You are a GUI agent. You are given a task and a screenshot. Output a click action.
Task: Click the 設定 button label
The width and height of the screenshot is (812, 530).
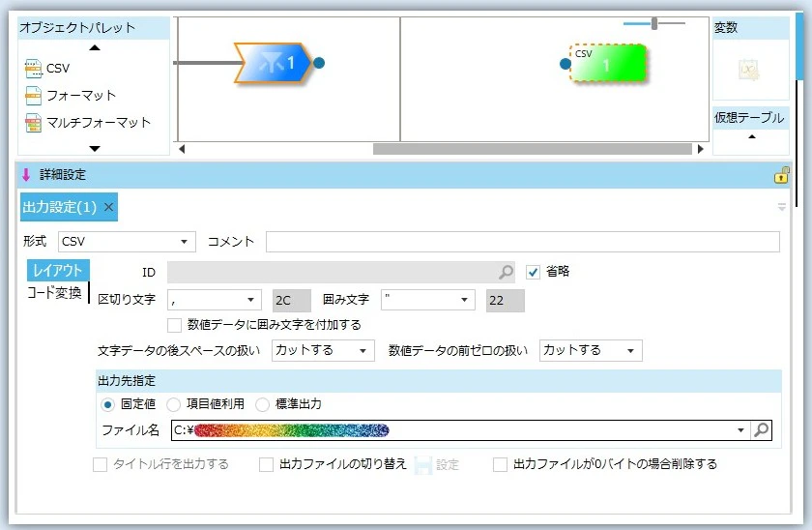coord(448,465)
